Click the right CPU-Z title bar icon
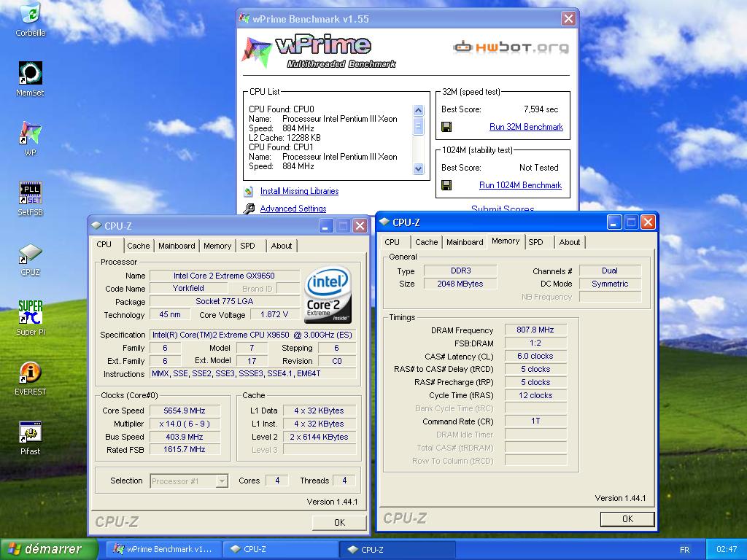The height and width of the screenshot is (560, 747). click(x=384, y=222)
